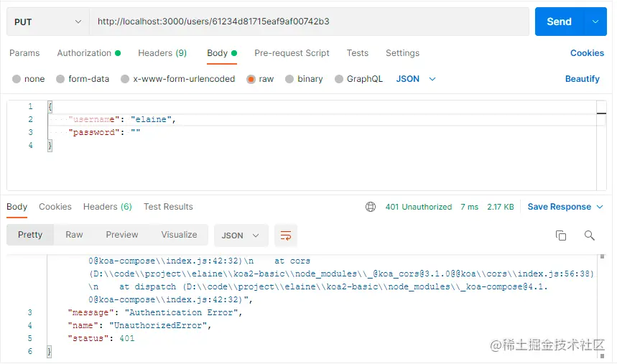
Task: Choose x-www-form-urlencoded body type
Action: [x=125, y=79]
